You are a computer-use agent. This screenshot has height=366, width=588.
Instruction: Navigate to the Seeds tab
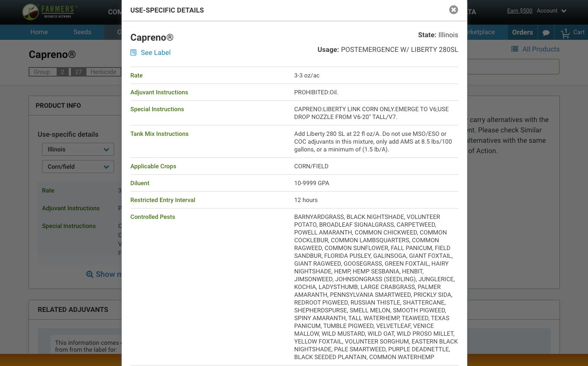pos(82,32)
